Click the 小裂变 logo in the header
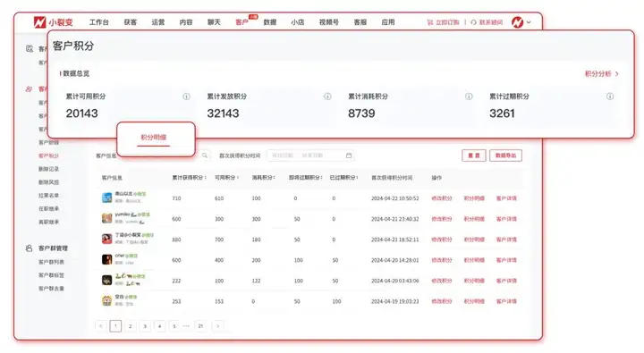Screen dimensions: 644x353 click(x=53, y=22)
